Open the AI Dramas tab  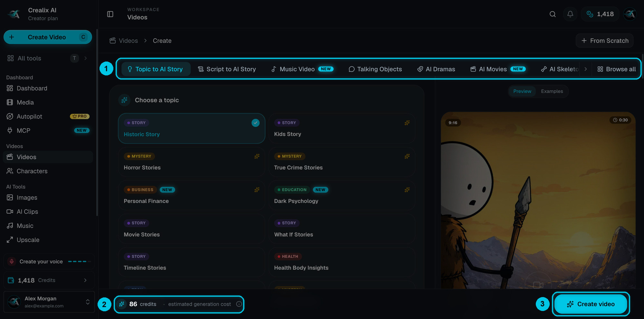[436, 69]
